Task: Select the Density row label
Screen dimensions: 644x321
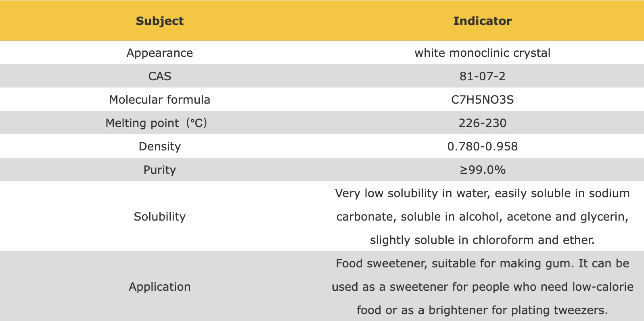Action: point(160,146)
